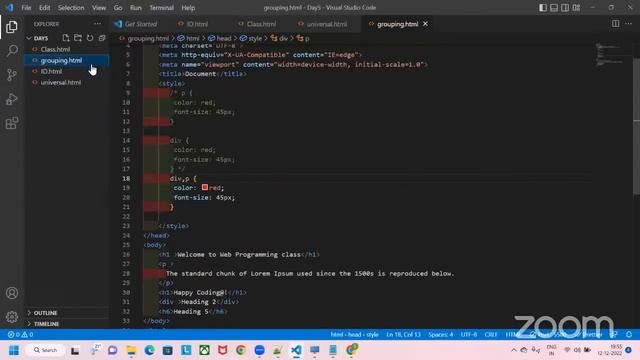Collapse all folders in explorer
This screenshot has width=640, height=360.
click(x=102, y=38)
